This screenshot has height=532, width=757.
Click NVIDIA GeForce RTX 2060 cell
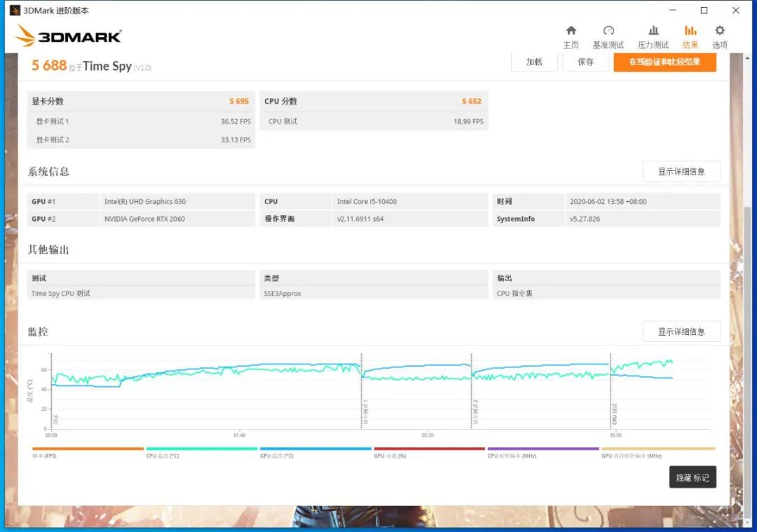tap(177, 219)
